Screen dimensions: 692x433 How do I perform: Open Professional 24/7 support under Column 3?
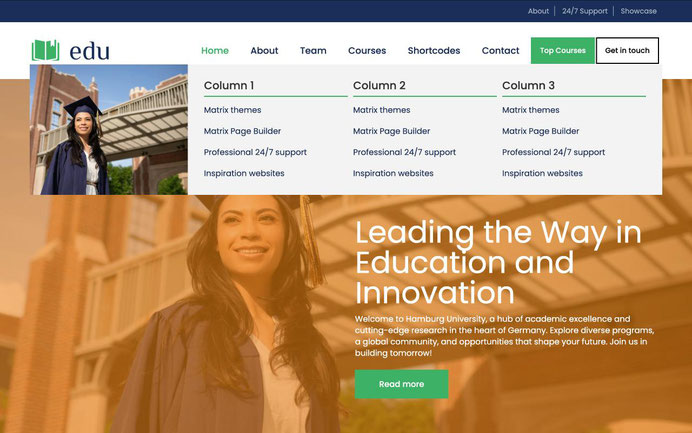coord(553,152)
